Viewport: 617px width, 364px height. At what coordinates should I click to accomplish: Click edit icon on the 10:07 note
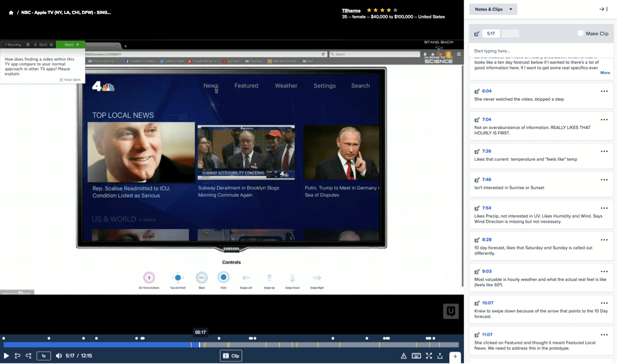click(x=477, y=303)
